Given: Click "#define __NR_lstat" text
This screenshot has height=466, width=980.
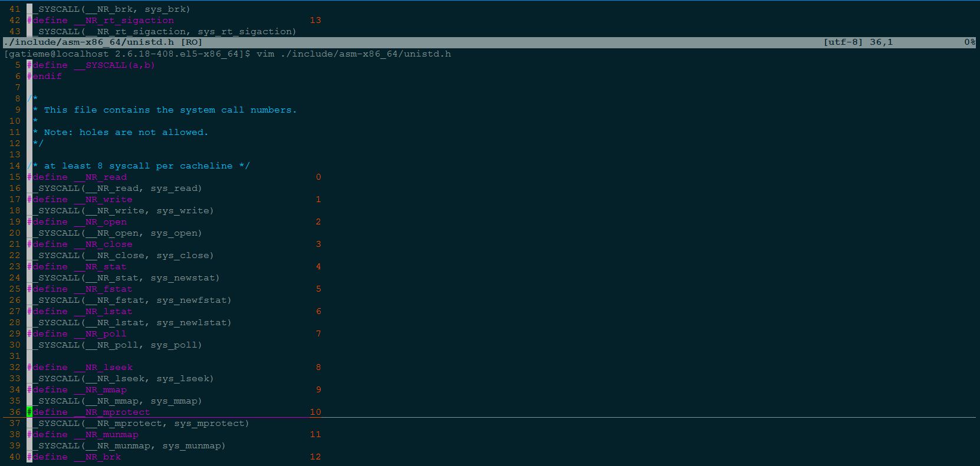Looking at the screenshot, I should [x=80, y=311].
